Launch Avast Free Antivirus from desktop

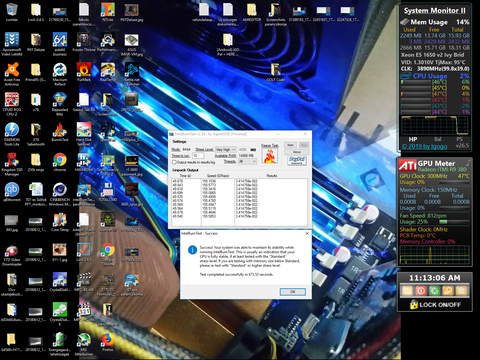pyautogui.click(x=12, y=74)
